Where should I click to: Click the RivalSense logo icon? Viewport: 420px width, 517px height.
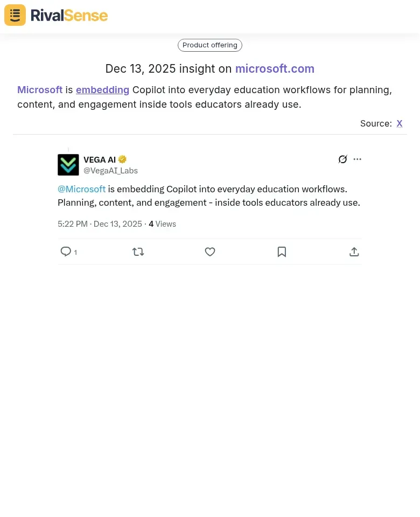pos(15,15)
